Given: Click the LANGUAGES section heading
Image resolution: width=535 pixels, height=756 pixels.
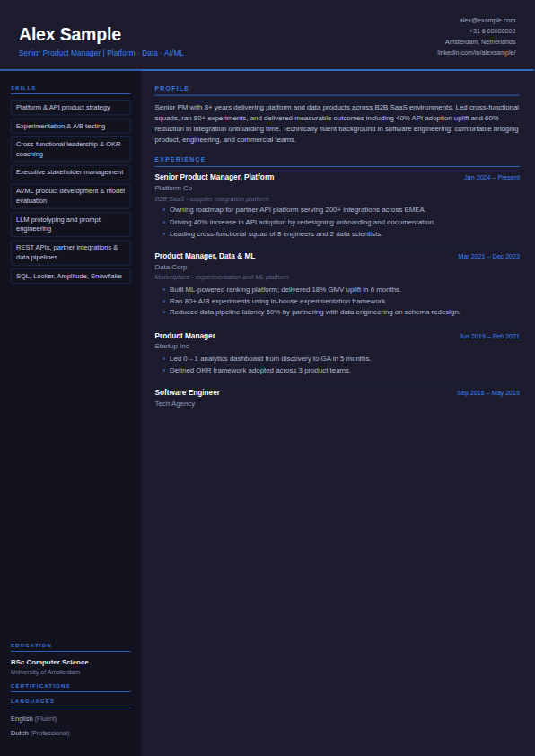Looking at the screenshot, I should (x=33, y=701).
